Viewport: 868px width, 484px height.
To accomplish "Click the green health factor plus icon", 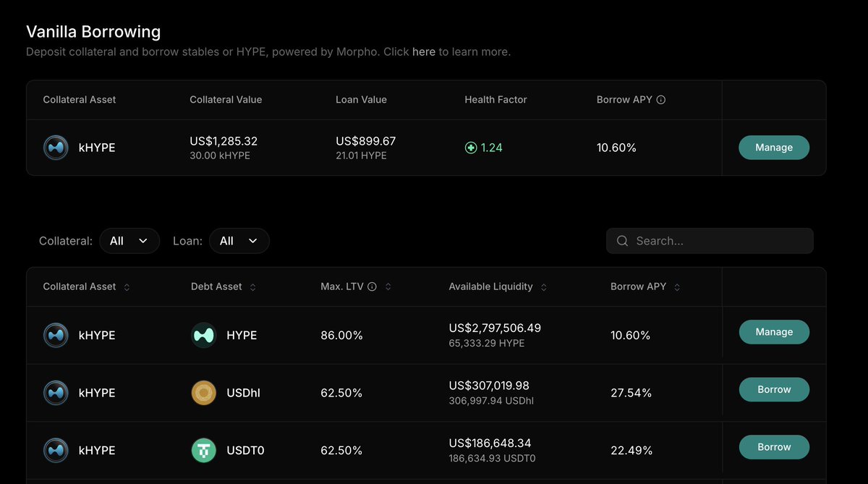I will point(471,148).
